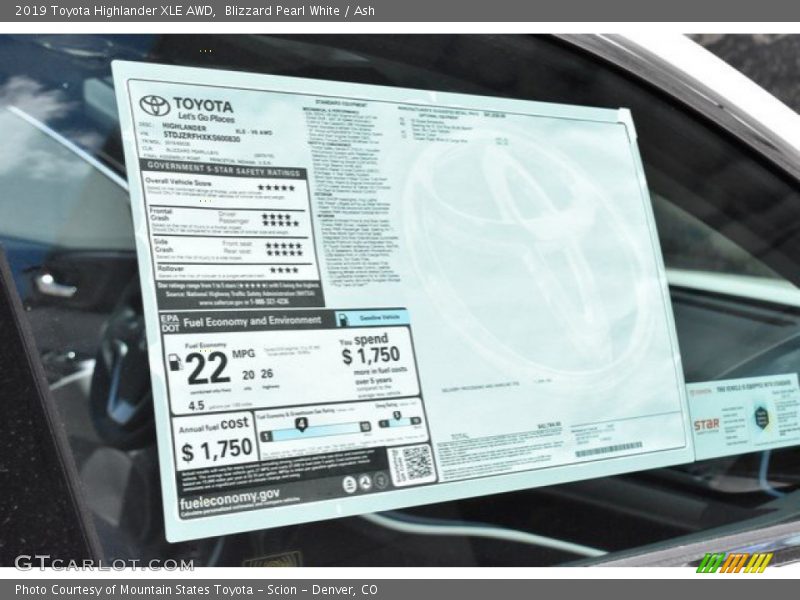This screenshot has width=800, height=600.
Task: Click the fuel pump icon beside 22 MPG
Action: point(175,362)
